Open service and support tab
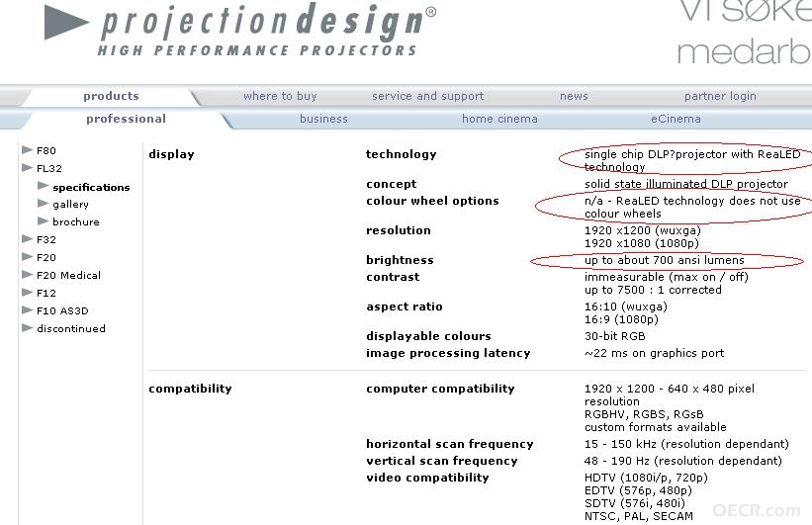Viewport: 812px width, 525px height. point(427,96)
